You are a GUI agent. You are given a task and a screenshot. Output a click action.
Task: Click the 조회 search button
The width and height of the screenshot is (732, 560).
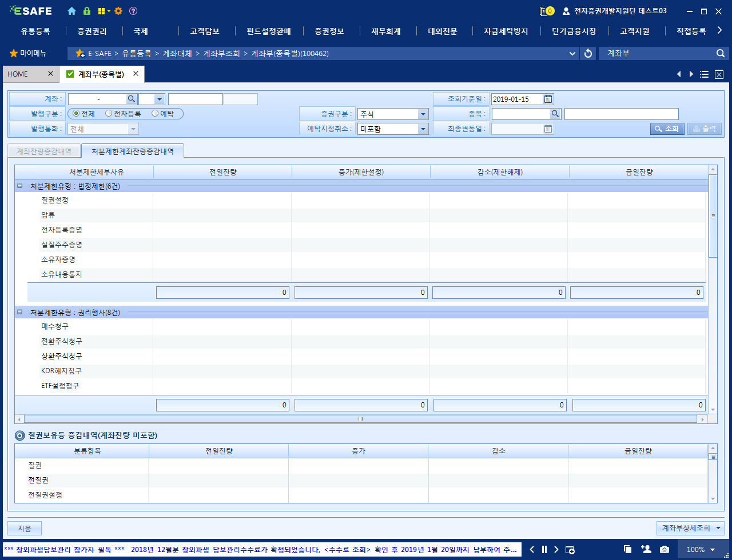[x=667, y=129]
